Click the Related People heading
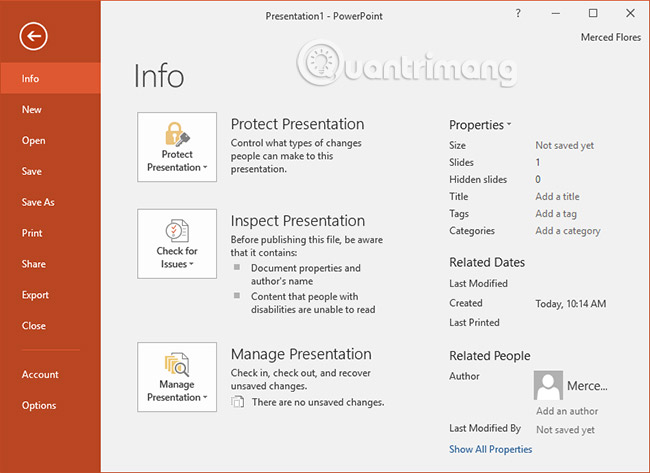Image resolution: width=650 pixels, height=473 pixels. point(490,356)
